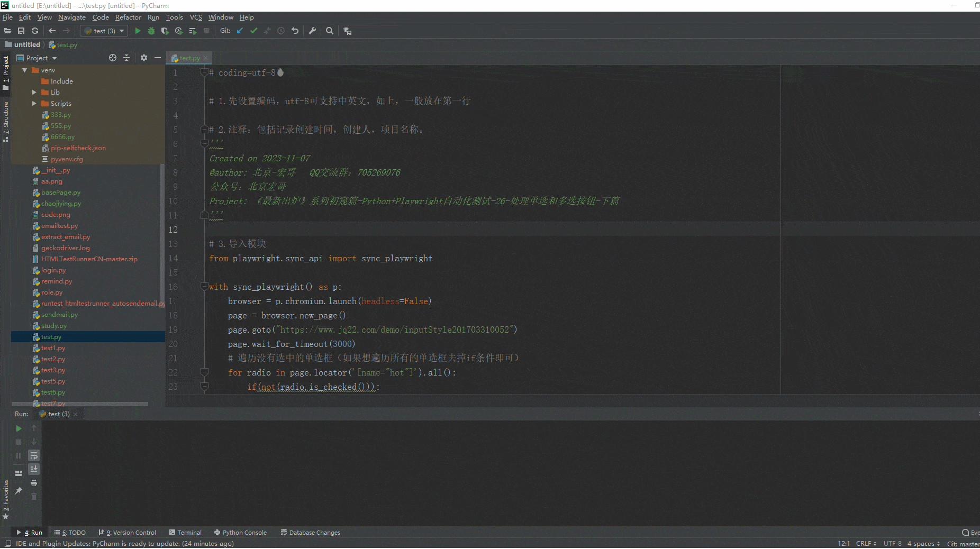Open the test (3) run configuration dropdown
The image size is (980, 549).
(105, 31)
